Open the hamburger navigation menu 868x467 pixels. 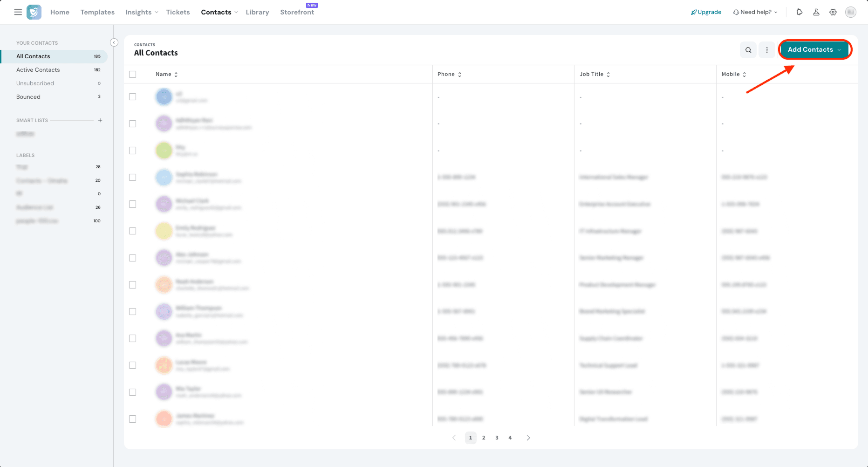tap(18, 12)
